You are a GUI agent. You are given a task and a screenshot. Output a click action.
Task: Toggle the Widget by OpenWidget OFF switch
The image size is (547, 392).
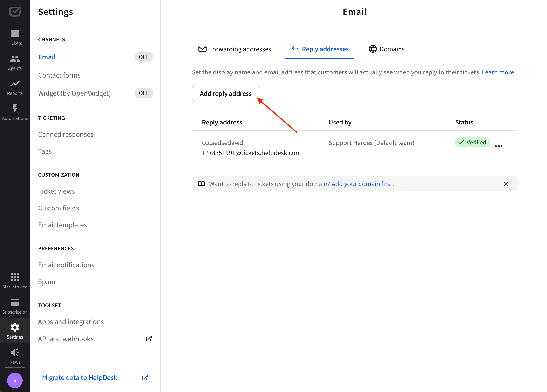click(x=144, y=92)
